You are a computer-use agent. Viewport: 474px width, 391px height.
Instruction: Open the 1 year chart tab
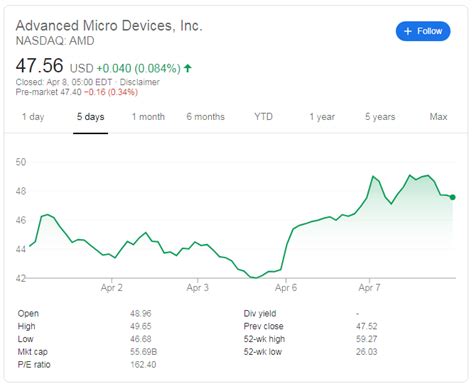click(322, 117)
